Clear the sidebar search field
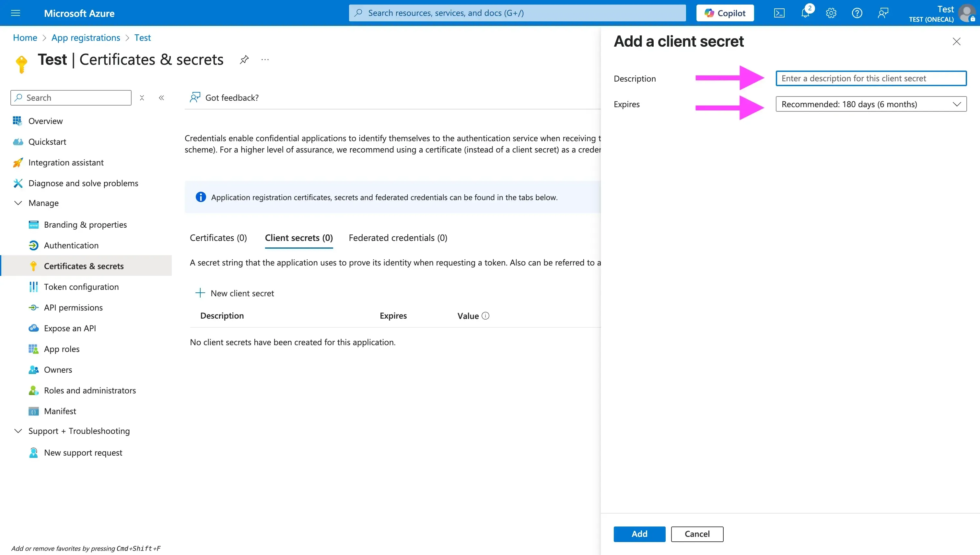The height and width of the screenshot is (555, 980). [x=142, y=98]
